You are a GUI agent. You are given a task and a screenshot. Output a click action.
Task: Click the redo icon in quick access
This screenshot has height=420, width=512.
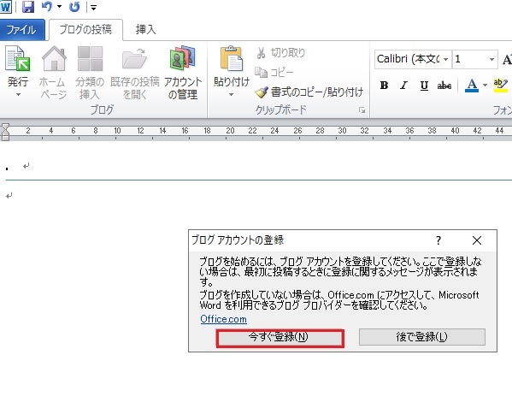tap(74, 7)
